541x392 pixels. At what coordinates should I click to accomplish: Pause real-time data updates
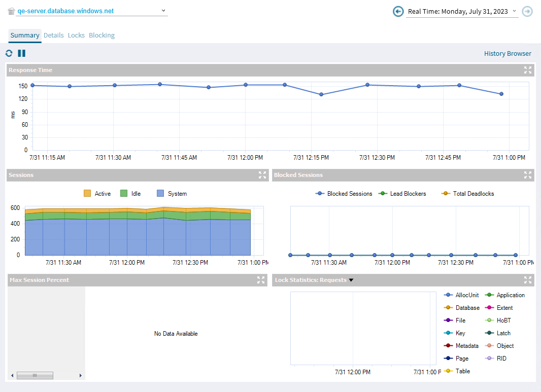point(21,53)
